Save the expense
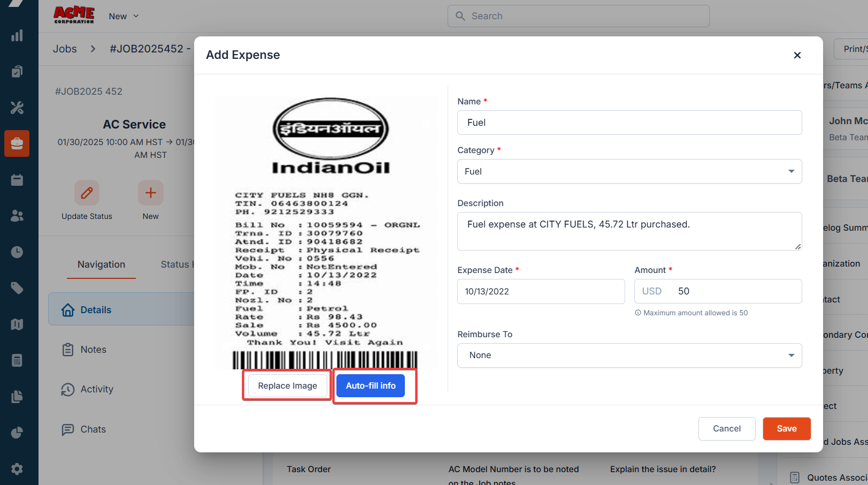 point(786,429)
